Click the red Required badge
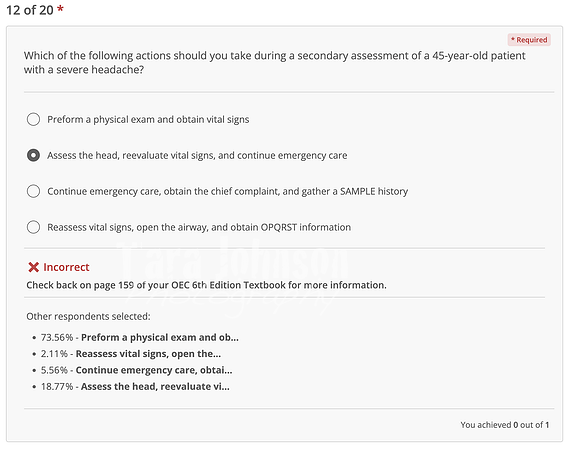The height and width of the screenshot is (450, 572). (529, 40)
